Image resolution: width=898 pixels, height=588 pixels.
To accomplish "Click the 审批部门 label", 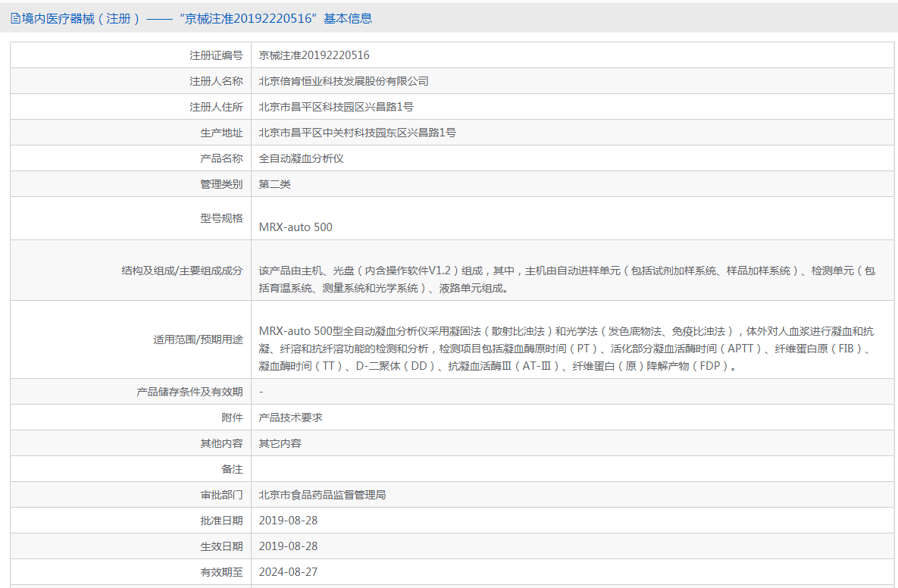I will (x=221, y=495).
